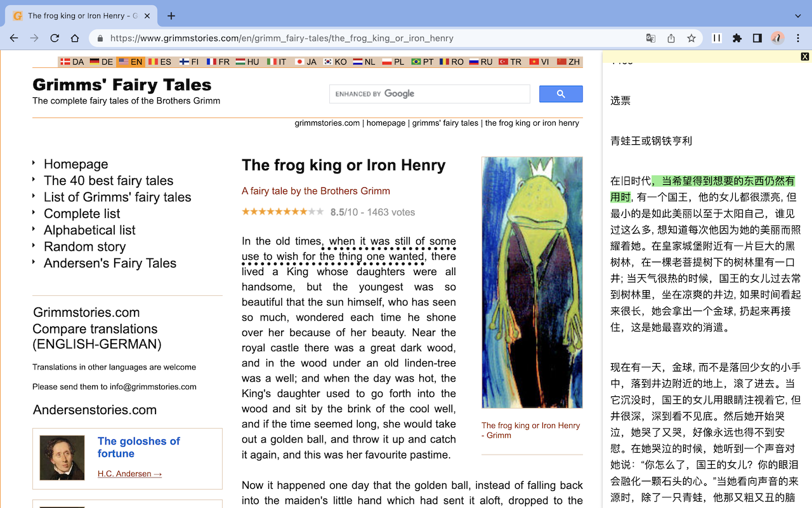Click the address bar URL
Image resolution: width=812 pixels, height=508 pixels.
coord(282,38)
